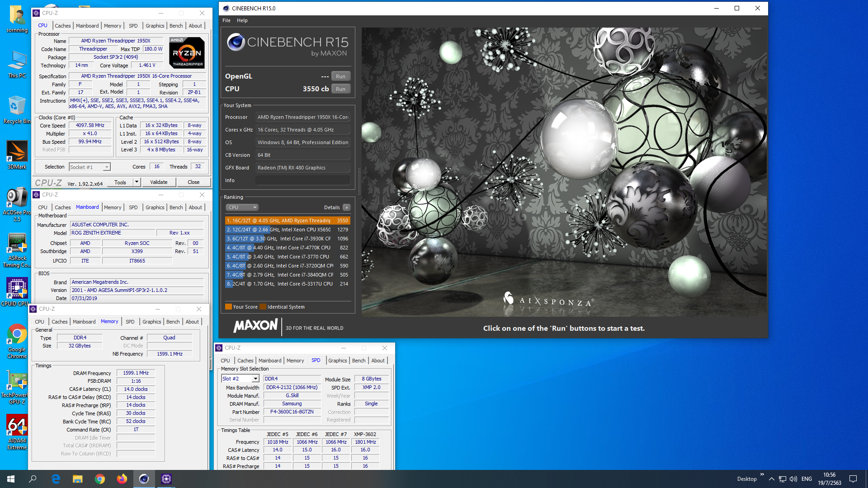Run the CPU benchmark

341,89
